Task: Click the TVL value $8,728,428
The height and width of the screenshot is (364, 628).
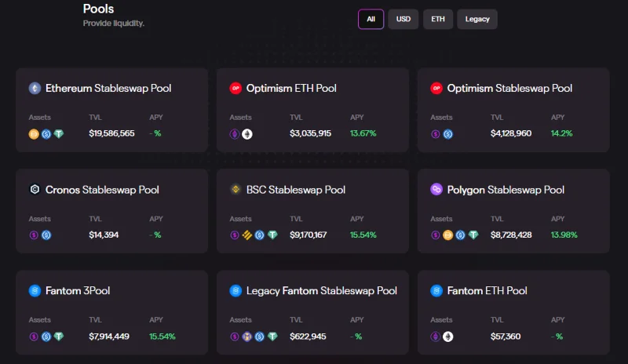Action: pyautogui.click(x=511, y=235)
